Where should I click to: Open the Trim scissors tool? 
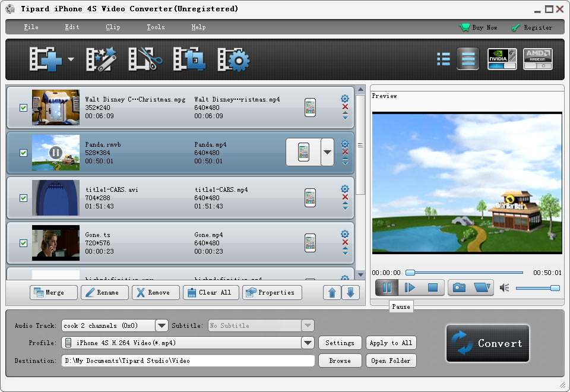pyautogui.click(x=145, y=59)
